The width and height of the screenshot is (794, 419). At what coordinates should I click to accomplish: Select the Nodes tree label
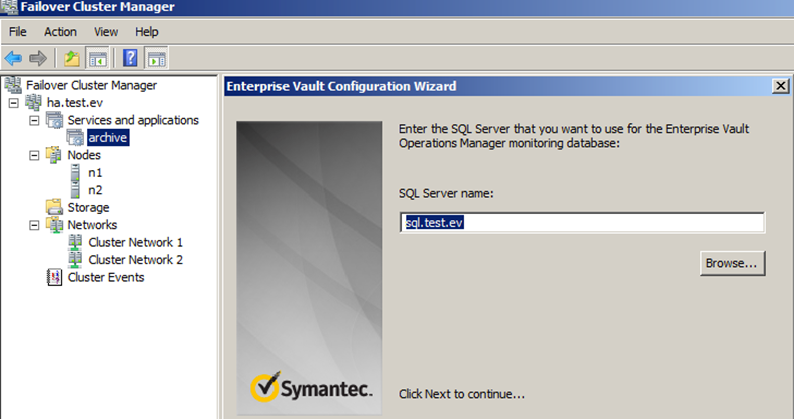(x=84, y=155)
